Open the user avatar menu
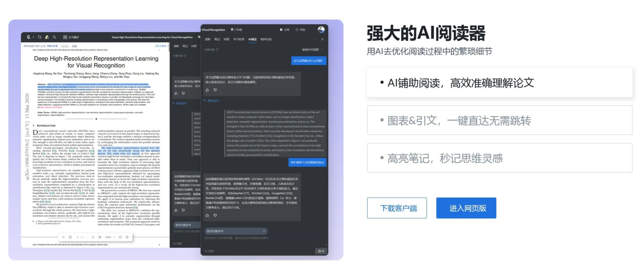This screenshot has height=268, width=644. (321, 30)
